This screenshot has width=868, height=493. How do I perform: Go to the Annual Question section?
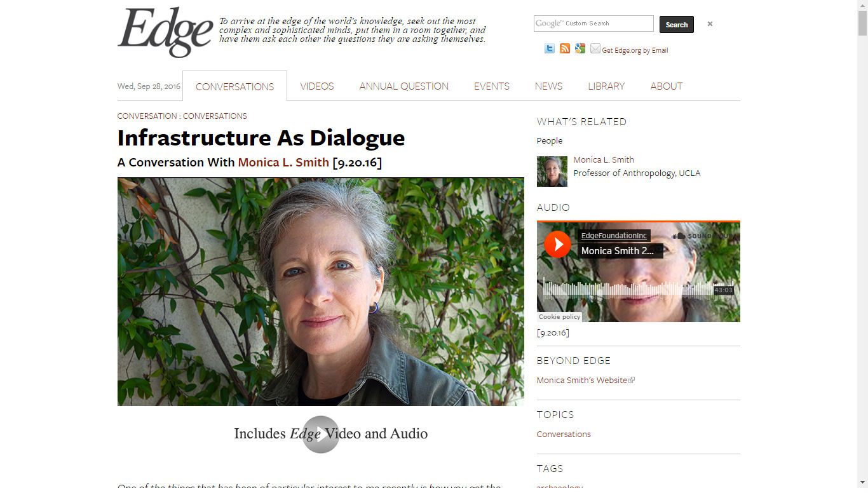coord(404,86)
